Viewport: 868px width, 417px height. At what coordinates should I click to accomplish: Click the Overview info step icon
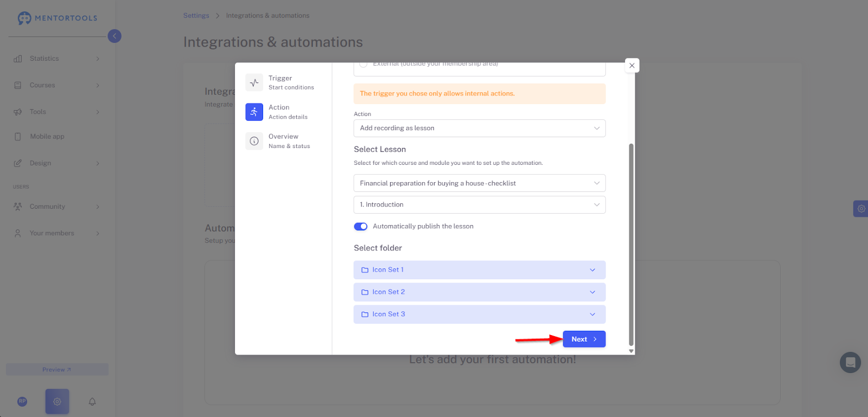[254, 141]
